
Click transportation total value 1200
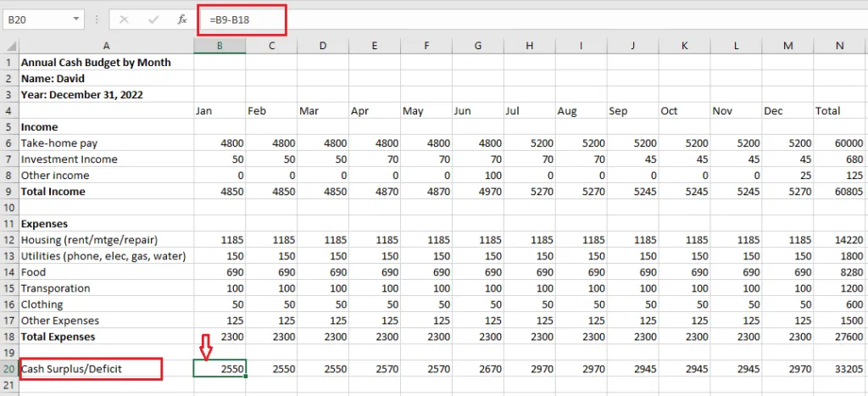840,288
